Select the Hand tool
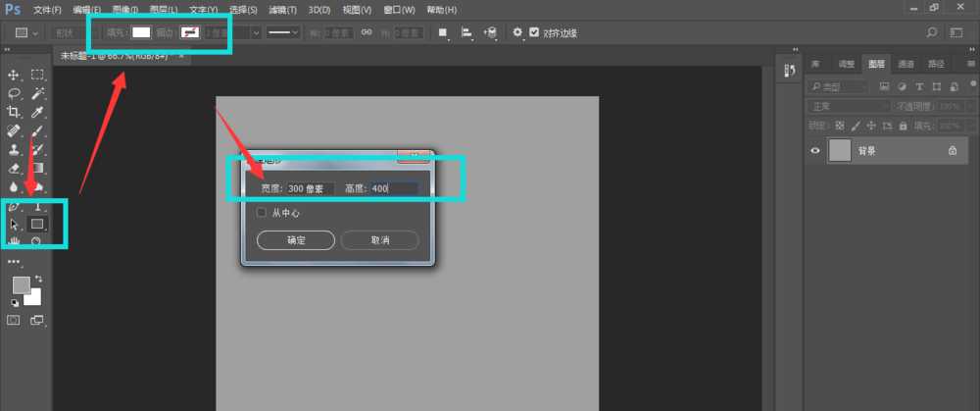This screenshot has height=411, width=980. pyautogui.click(x=15, y=241)
